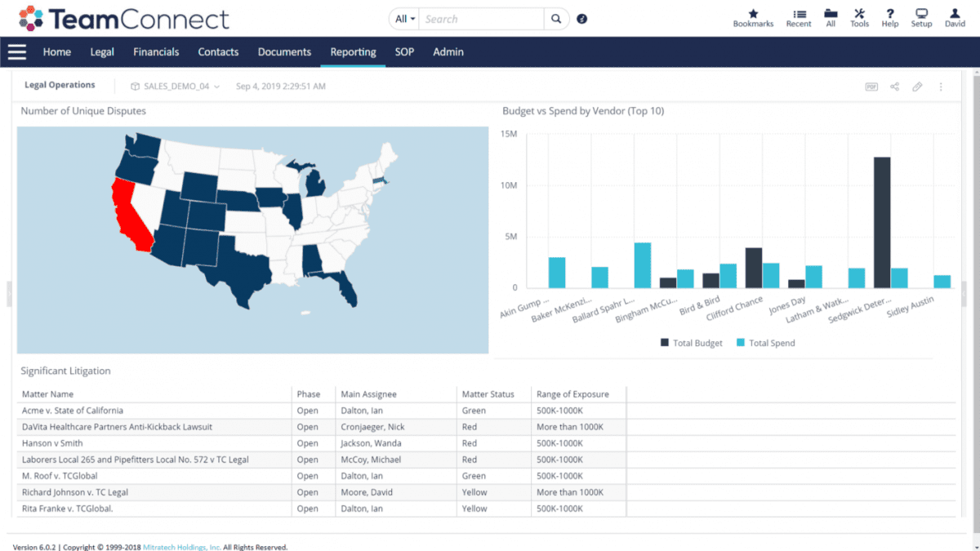Open the Tools wrench icon

(x=859, y=14)
